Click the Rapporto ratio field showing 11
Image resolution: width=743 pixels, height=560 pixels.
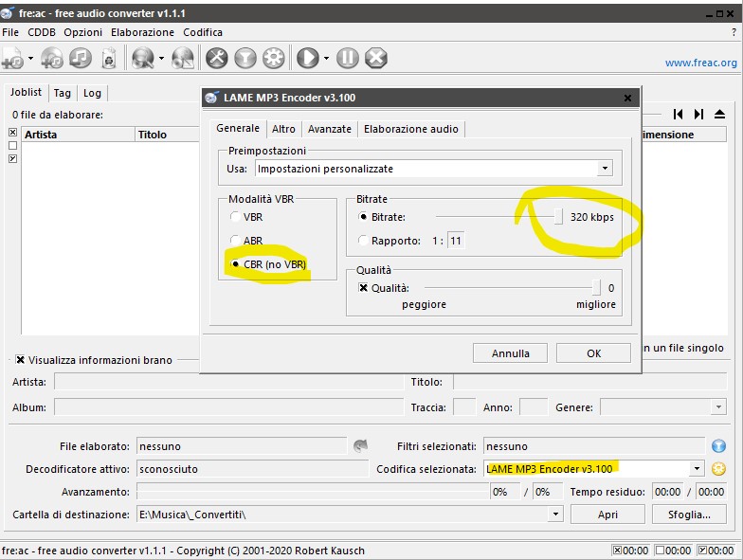(x=456, y=241)
